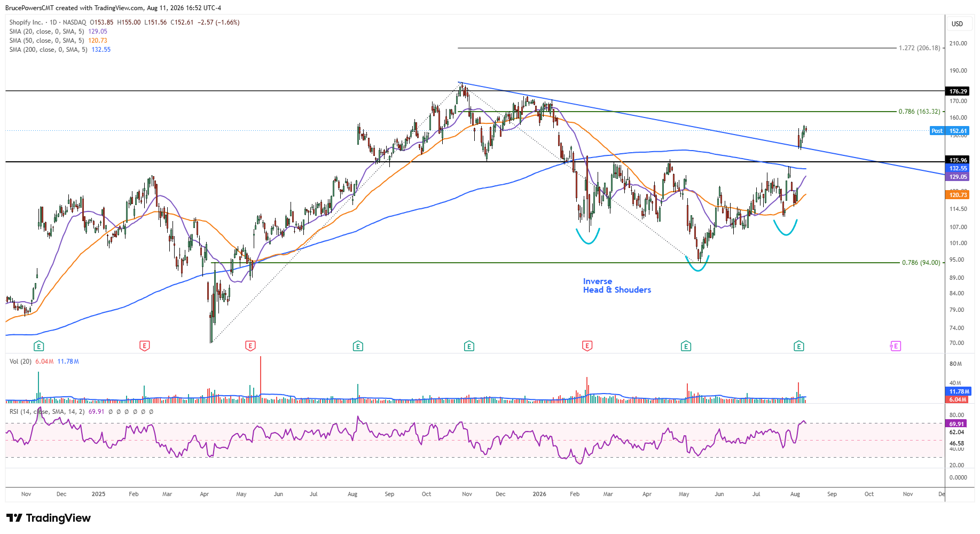The image size is (980, 534).
Task: Click the cyan arc under the head low
Action: tap(697, 264)
